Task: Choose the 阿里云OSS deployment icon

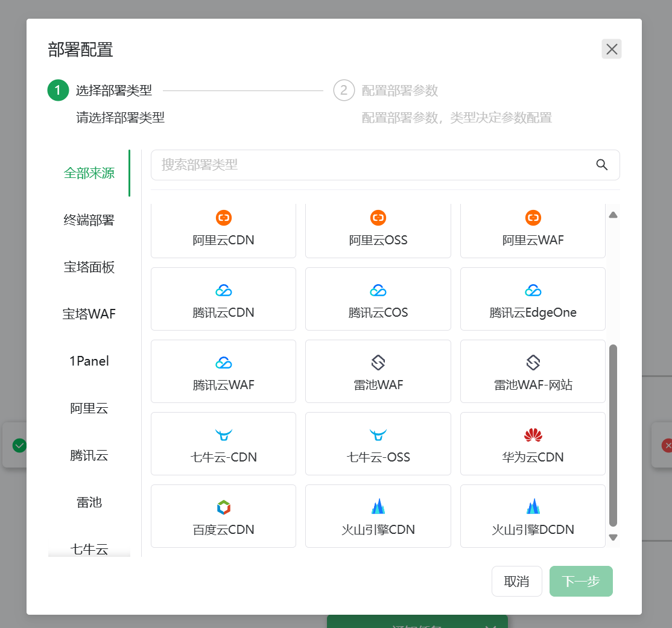Action: (378, 218)
